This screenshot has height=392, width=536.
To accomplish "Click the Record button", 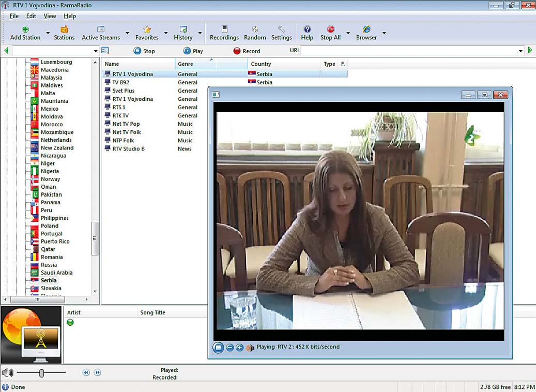I will [x=247, y=51].
